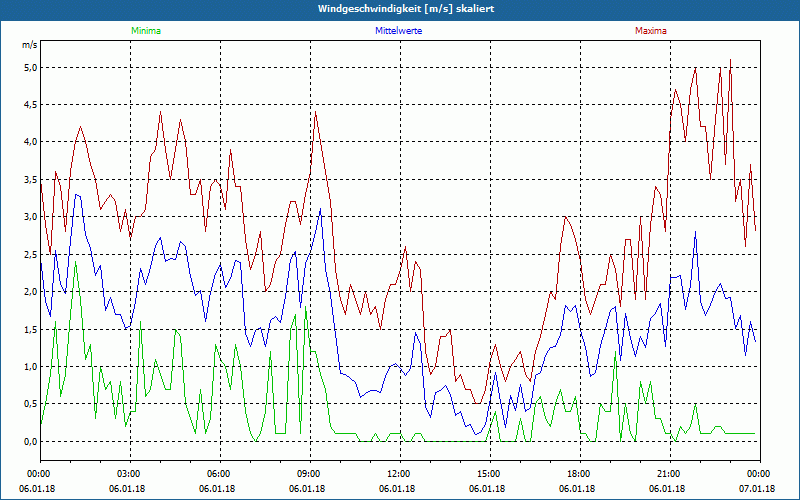Screen dimensions: 800x500
Task: Click the green Minima legend label
Action: [x=146, y=31]
